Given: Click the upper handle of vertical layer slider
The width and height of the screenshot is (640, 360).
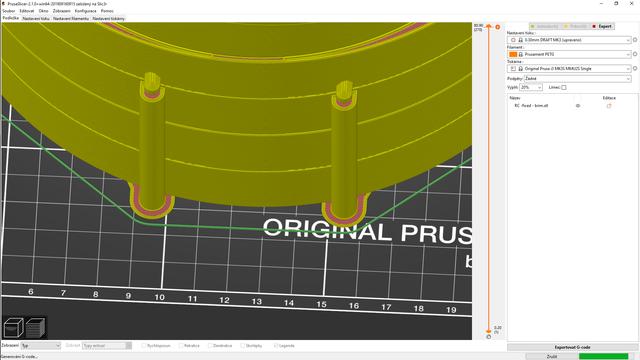Looking at the screenshot, I should coord(489,26).
